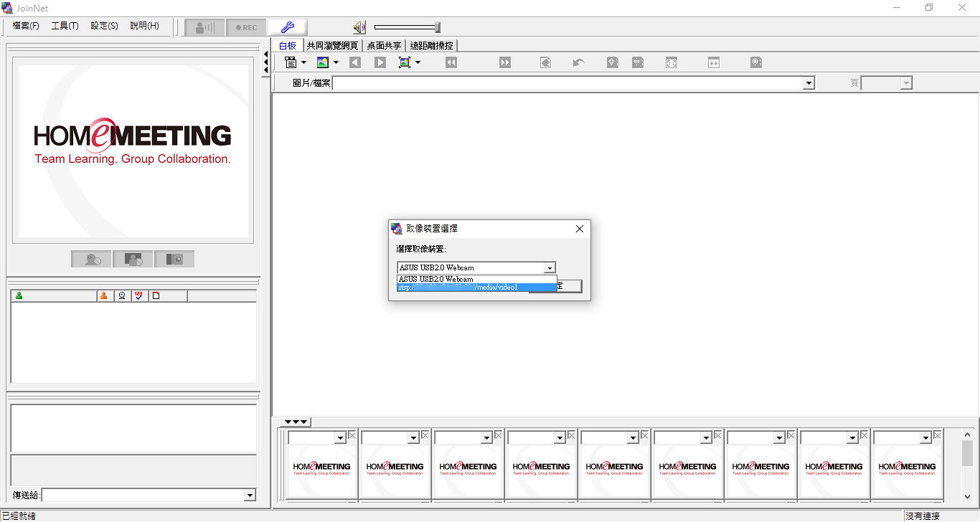Click the speaker volume slider handle

click(x=438, y=27)
